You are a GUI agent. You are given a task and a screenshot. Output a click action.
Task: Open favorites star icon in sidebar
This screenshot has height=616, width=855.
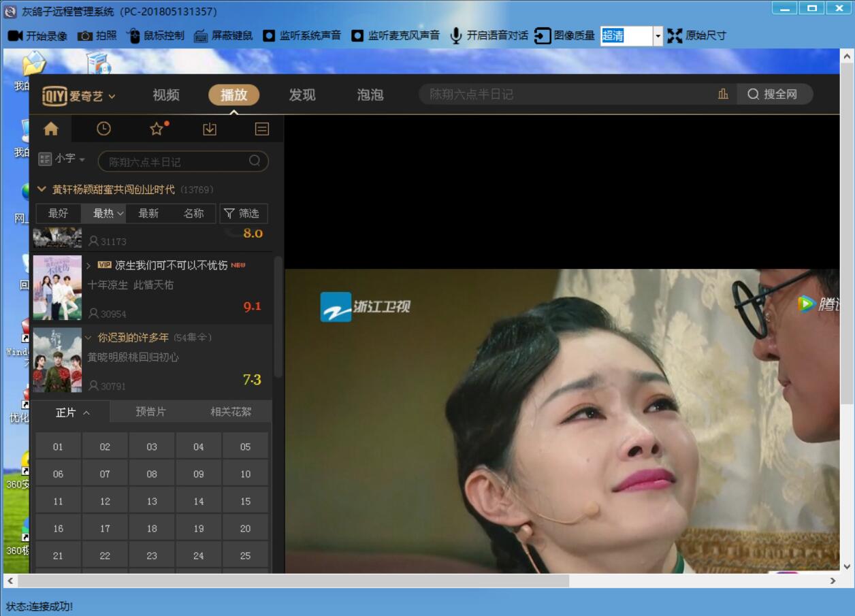(157, 129)
